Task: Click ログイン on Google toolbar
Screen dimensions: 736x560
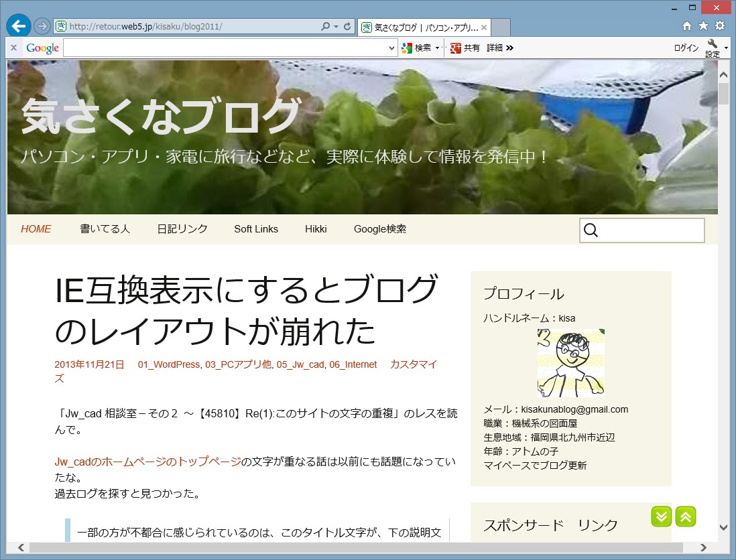Action: (x=686, y=48)
